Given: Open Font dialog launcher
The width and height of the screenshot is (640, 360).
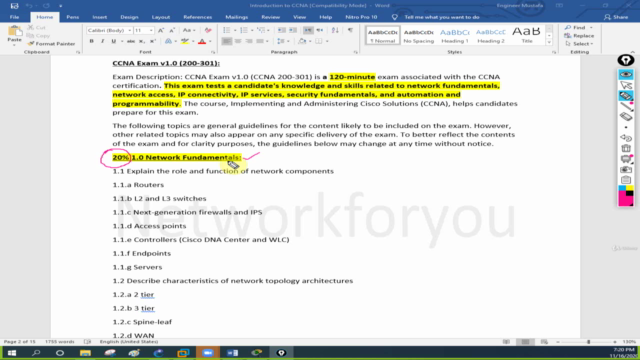Looking at the screenshot, I should [x=213, y=52].
